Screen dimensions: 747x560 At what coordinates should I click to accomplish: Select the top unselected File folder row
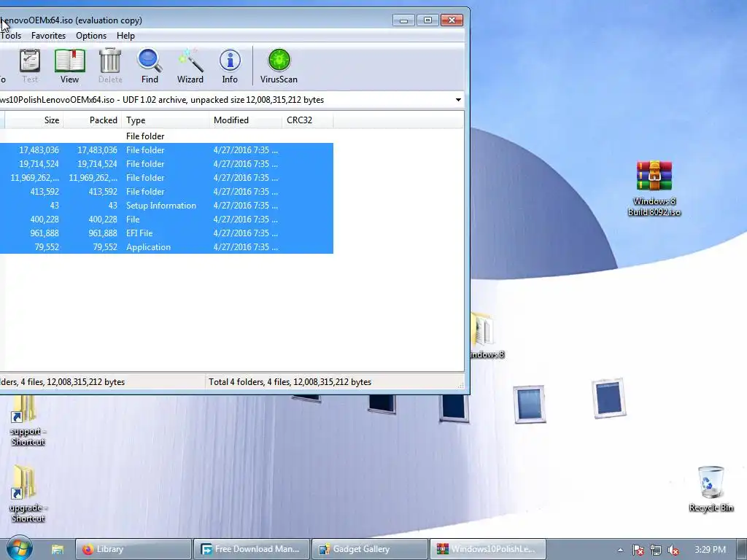pos(166,136)
